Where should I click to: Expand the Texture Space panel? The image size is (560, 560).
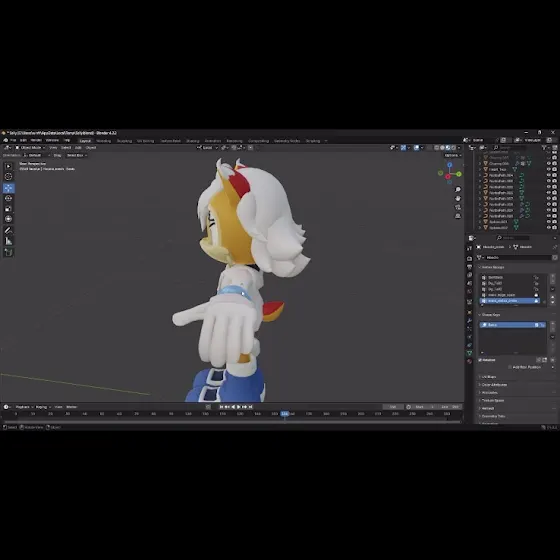click(x=492, y=400)
